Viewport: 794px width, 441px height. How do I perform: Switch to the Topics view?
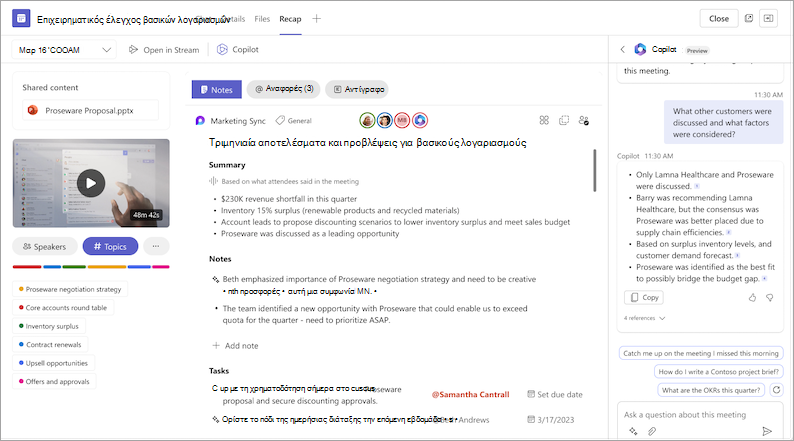(x=110, y=247)
